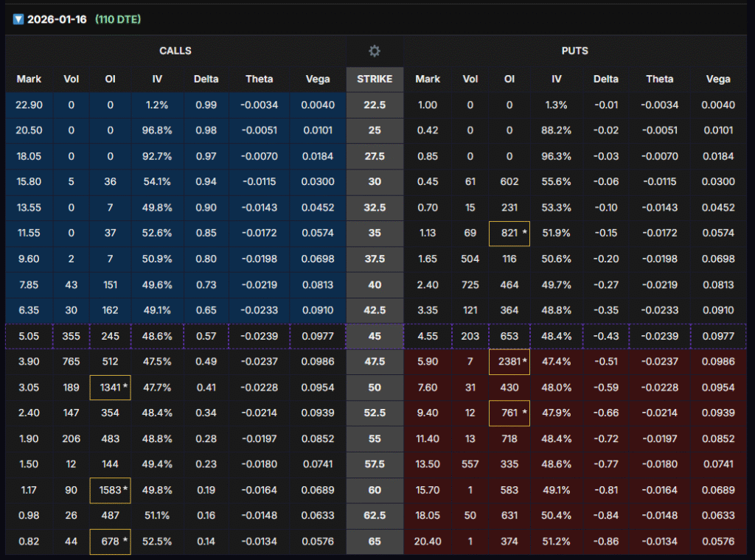Sort calls by the Mark column header
755x560 pixels.
click(x=29, y=79)
